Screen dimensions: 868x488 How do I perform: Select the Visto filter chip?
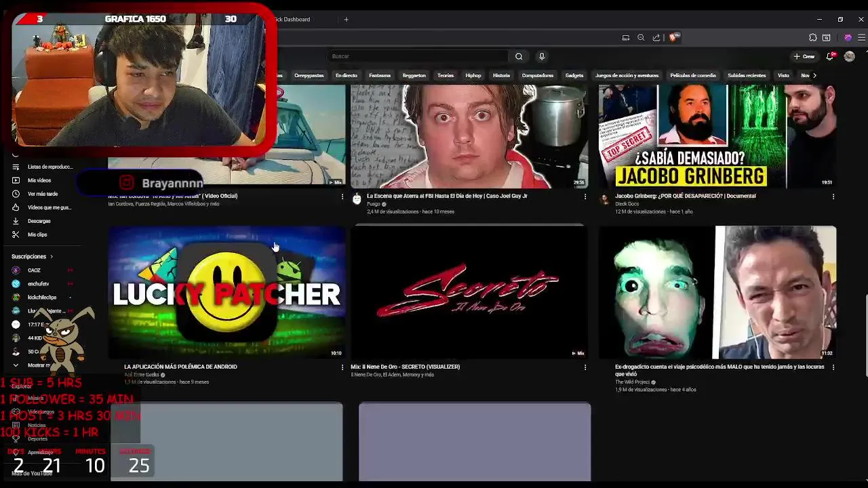pyautogui.click(x=783, y=75)
